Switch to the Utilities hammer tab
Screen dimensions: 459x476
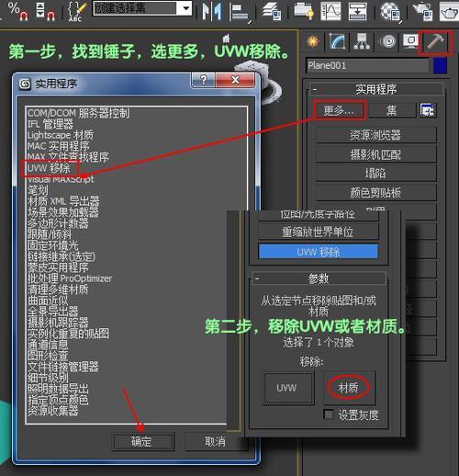point(435,41)
